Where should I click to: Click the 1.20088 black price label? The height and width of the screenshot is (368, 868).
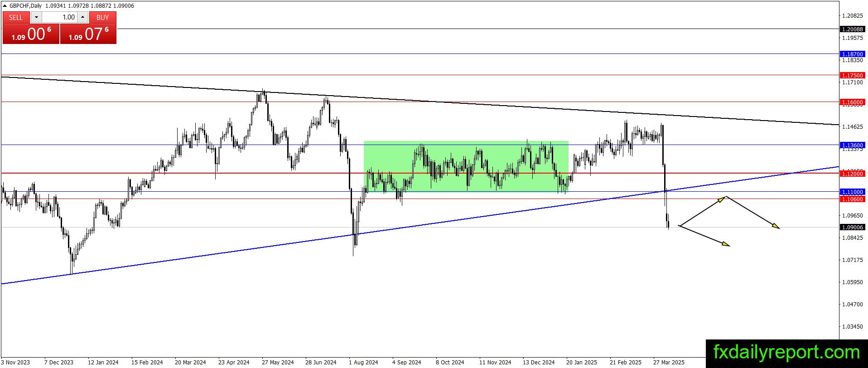coord(852,29)
